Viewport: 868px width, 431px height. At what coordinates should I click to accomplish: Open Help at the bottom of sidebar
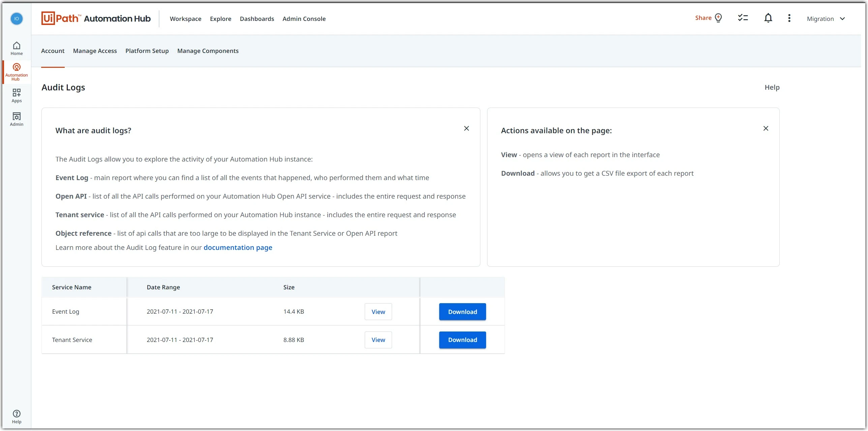pos(17,417)
